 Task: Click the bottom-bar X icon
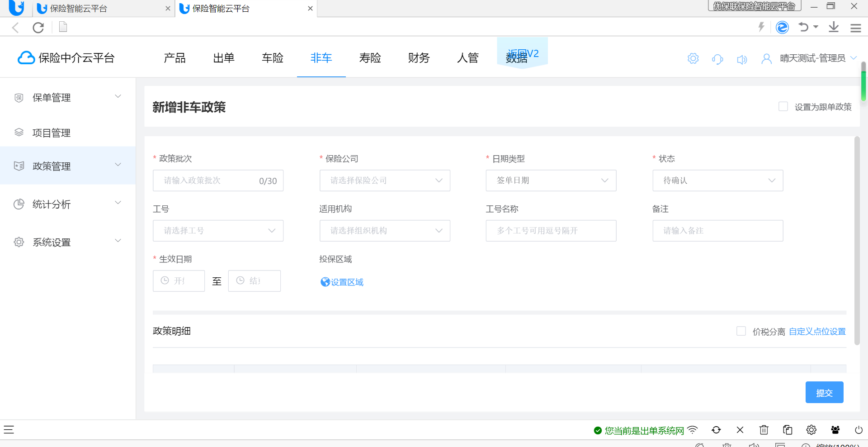pos(740,430)
